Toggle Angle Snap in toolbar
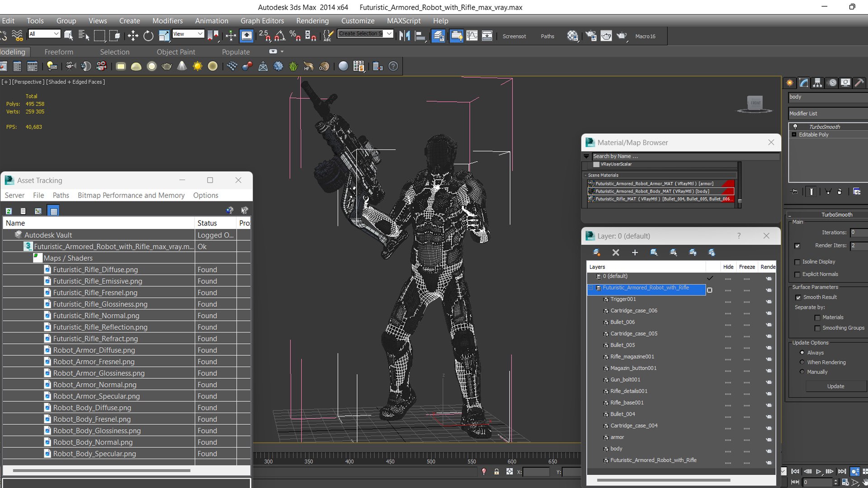This screenshot has width=868, height=488. tap(280, 36)
